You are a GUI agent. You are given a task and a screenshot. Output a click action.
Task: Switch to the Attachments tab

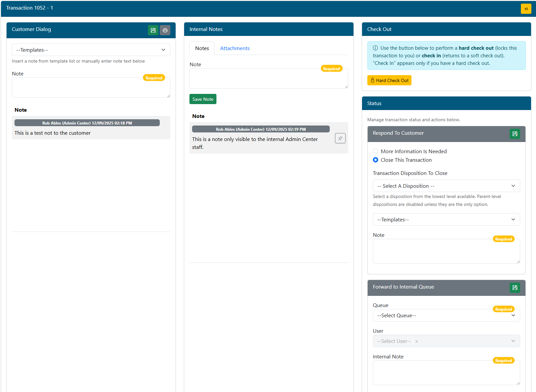pyautogui.click(x=235, y=48)
